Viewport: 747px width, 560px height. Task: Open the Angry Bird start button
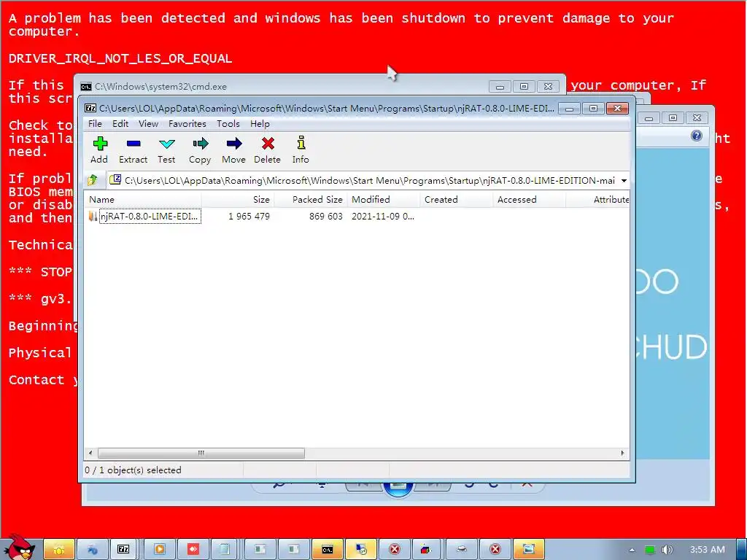[19, 548]
